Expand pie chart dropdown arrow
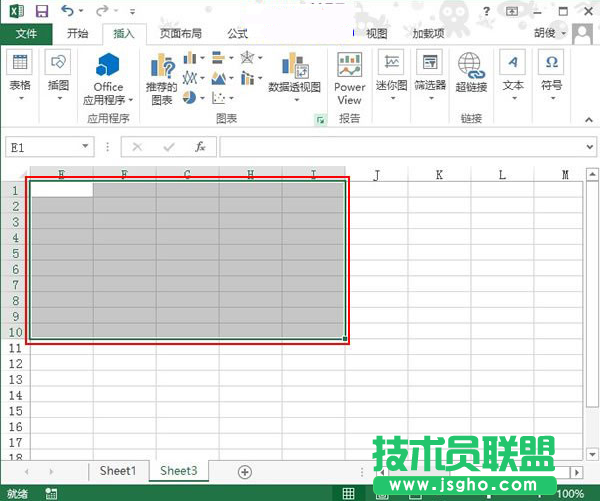 [202, 98]
